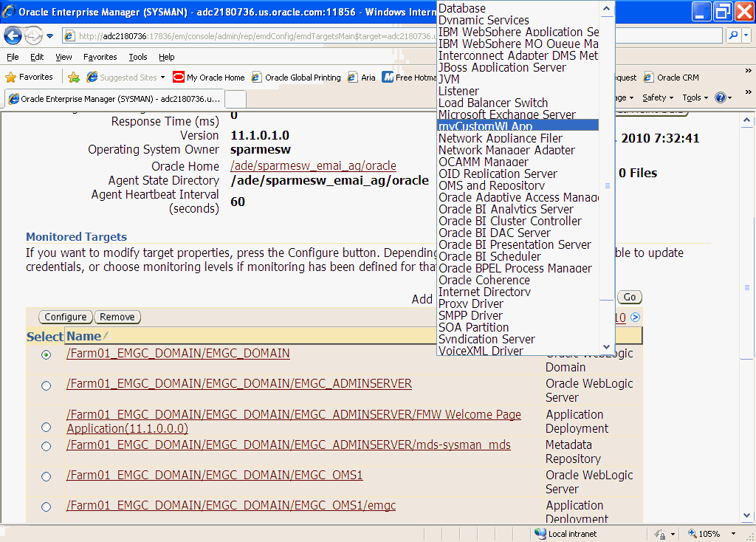The height and width of the screenshot is (542, 756).
Task: Select radio for /Farm01_EMGC_DOMAIN/EMGC_DOMAIN
Action: [x=47, y=355]
